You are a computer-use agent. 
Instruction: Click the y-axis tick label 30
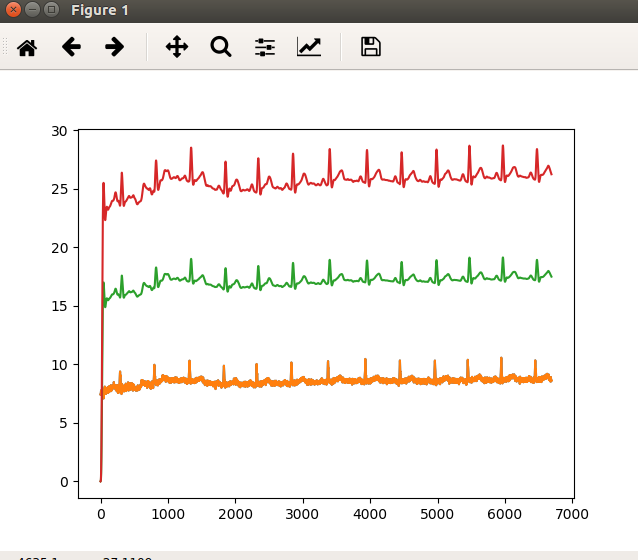[x=59, y=131]
